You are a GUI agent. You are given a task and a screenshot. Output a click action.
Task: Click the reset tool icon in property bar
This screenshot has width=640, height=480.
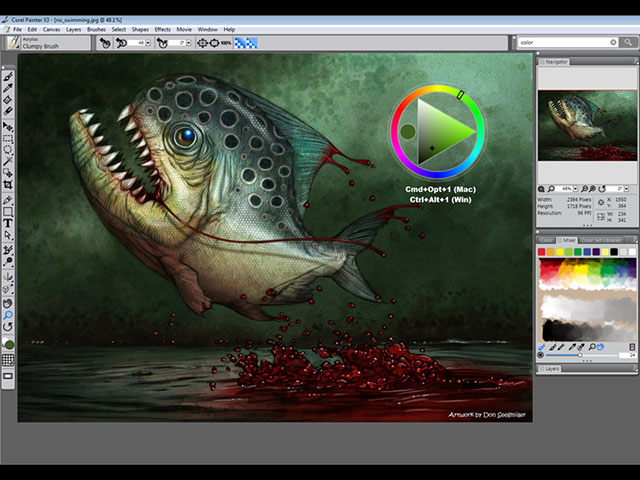click(x=105, y=43)
